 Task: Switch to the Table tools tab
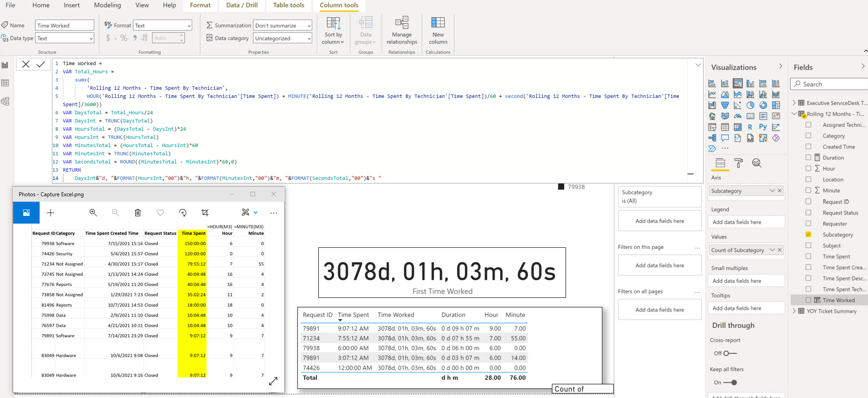pos(289,5)
